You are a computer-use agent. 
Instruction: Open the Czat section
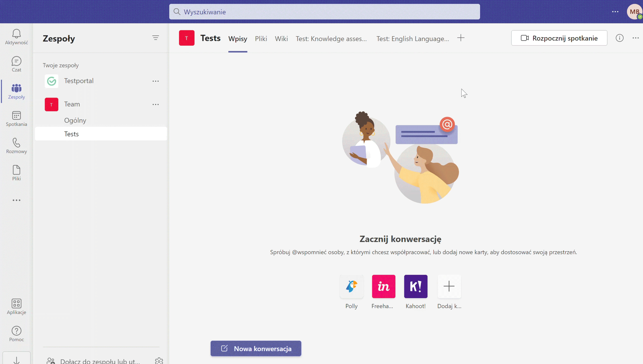tap(17, 64)
